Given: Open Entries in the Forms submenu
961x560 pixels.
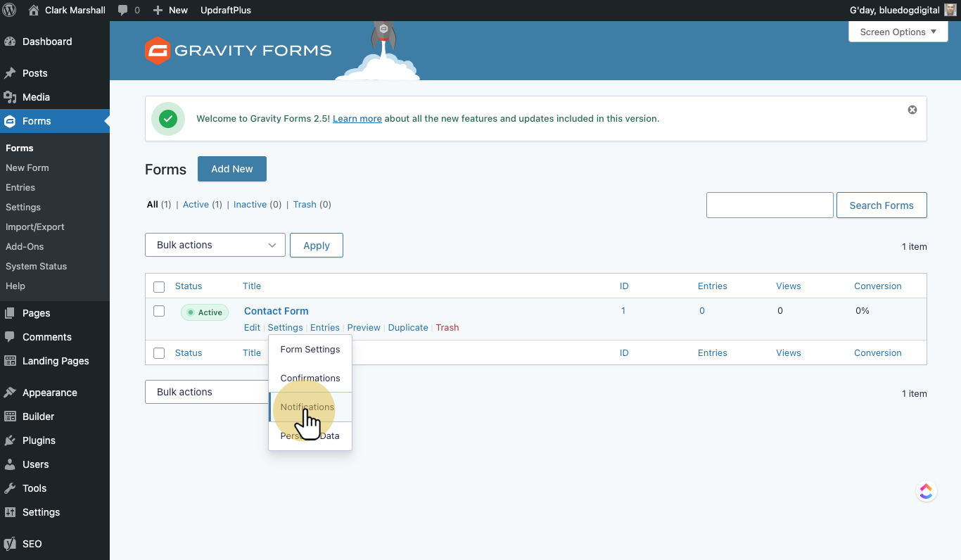Looking at the screenshot, I should (x=20, y=187).
